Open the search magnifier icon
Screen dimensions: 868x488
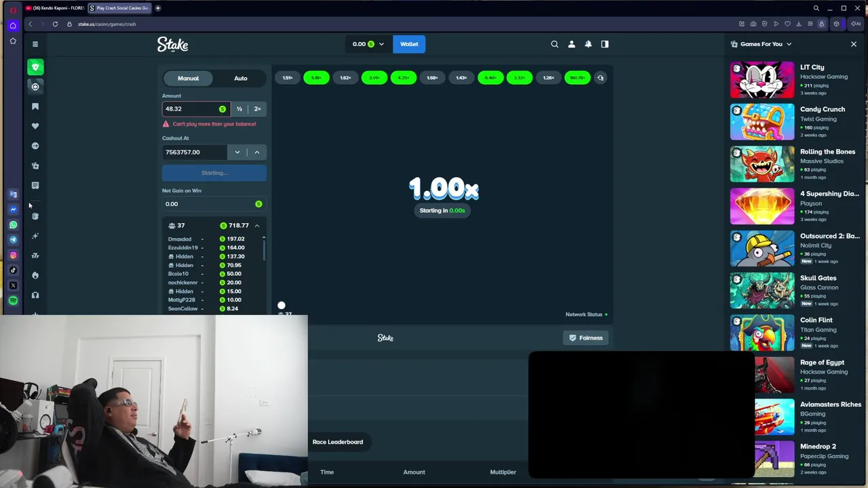[x=555, y=44]
